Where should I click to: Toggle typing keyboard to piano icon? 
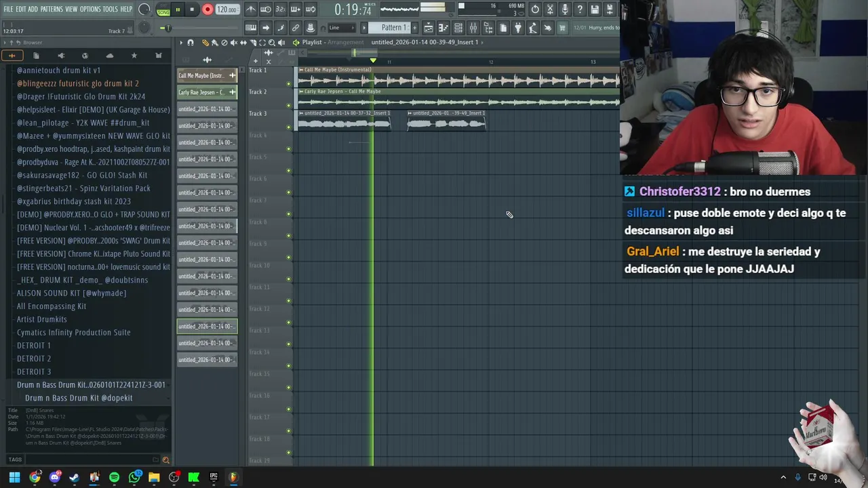[251, 28]
